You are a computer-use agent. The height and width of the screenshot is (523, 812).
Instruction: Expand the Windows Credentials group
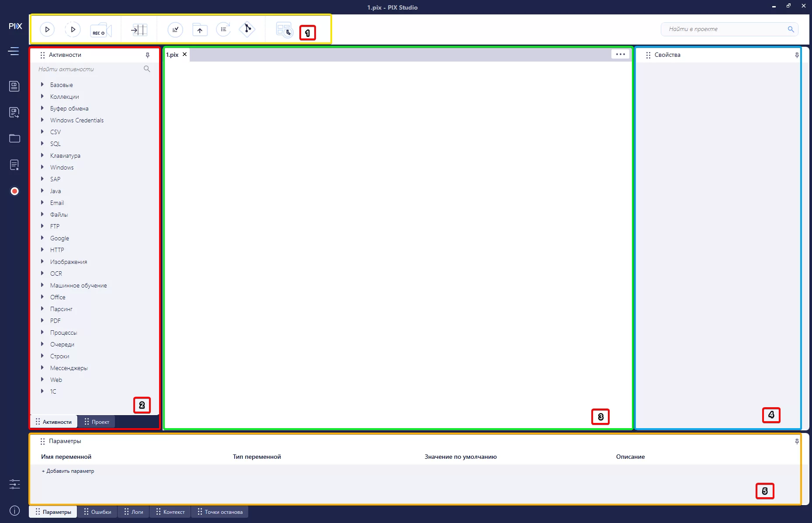click(42, 120)
